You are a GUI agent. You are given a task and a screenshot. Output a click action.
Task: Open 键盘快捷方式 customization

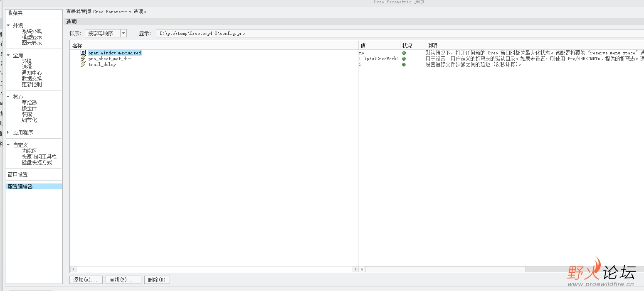[x=37, y=162]
